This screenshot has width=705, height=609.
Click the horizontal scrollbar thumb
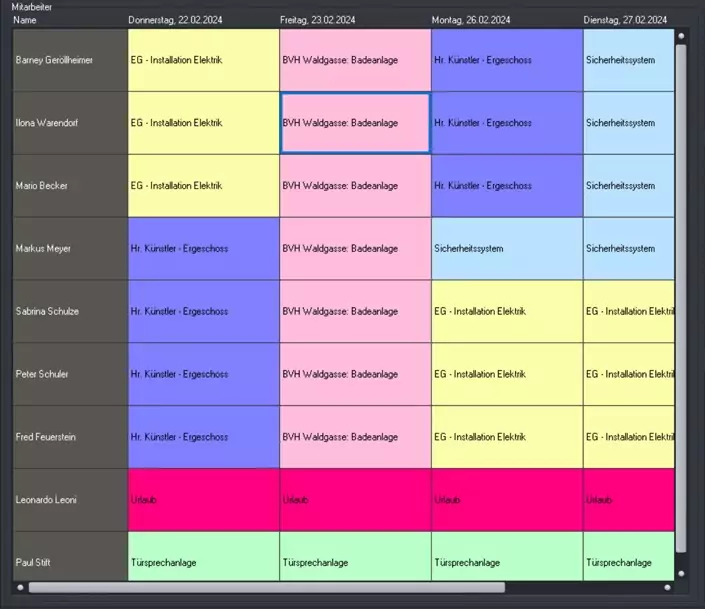coord(267,587)
